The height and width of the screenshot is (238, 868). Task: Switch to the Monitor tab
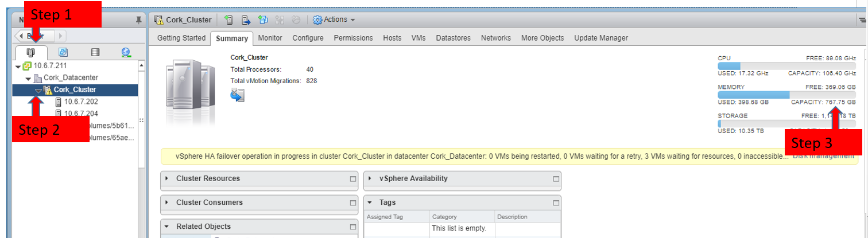click(270, 38)
